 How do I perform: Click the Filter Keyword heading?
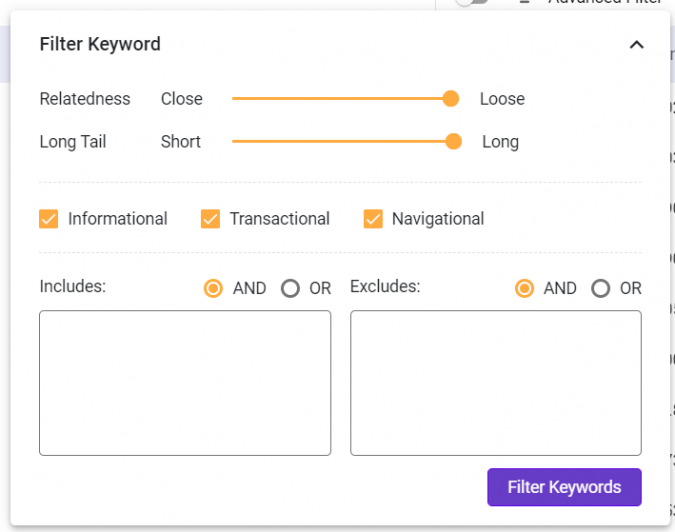click(x=100, y=44)
